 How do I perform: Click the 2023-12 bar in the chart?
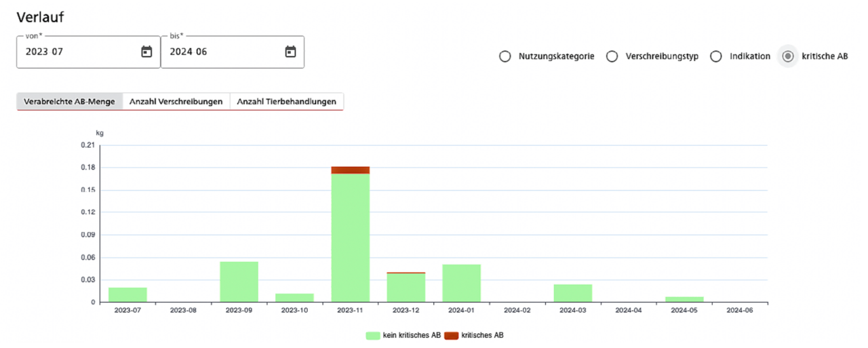(x=406, y=288)
